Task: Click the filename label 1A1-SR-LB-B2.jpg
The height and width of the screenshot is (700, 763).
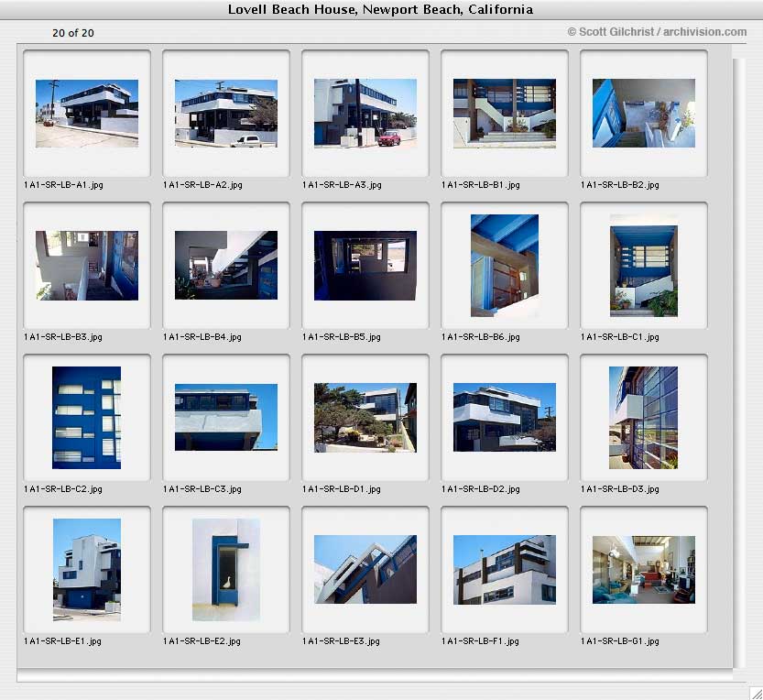Action: click(620, 185)
